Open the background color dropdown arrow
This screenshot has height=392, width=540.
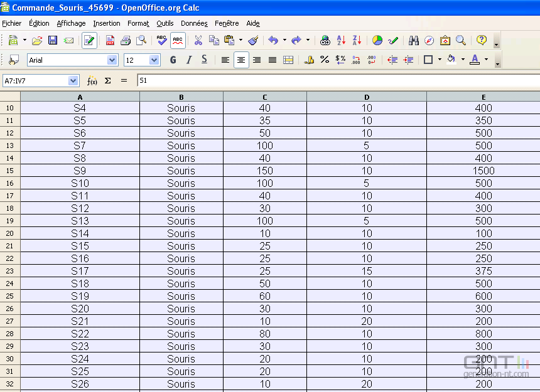pos(463,60)
